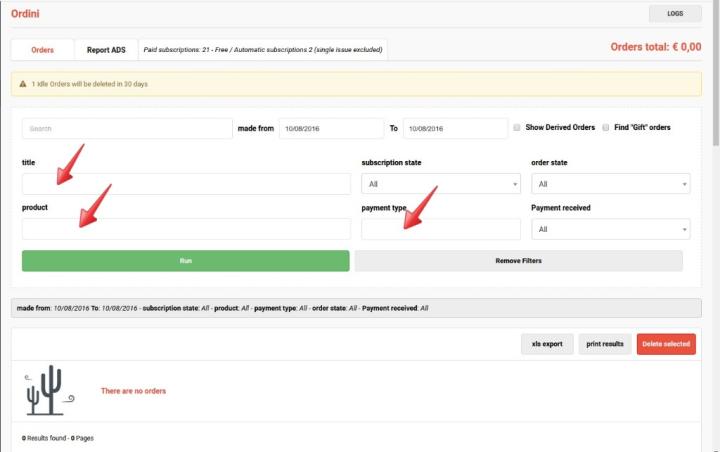Screen dimensions: 720x452
Task: Focus the Search text field
Action: [x=127, y=129]
